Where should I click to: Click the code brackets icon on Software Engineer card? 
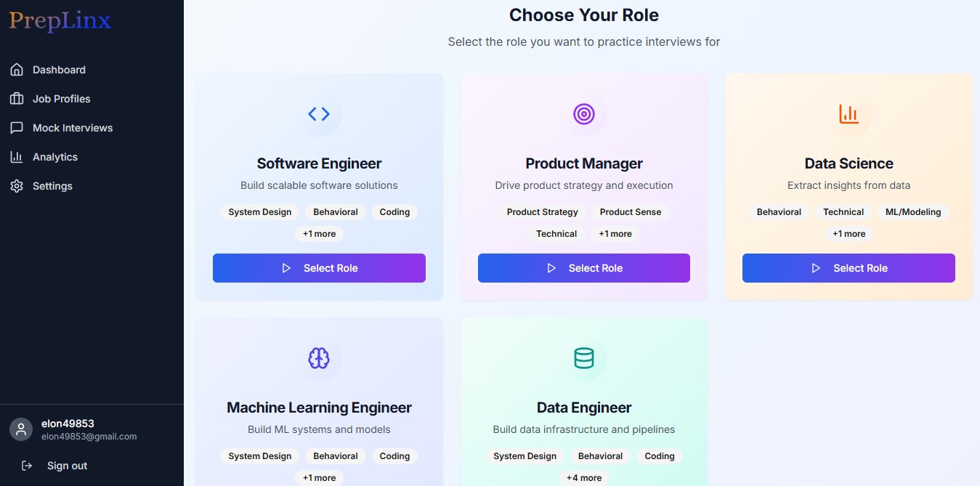319,114
